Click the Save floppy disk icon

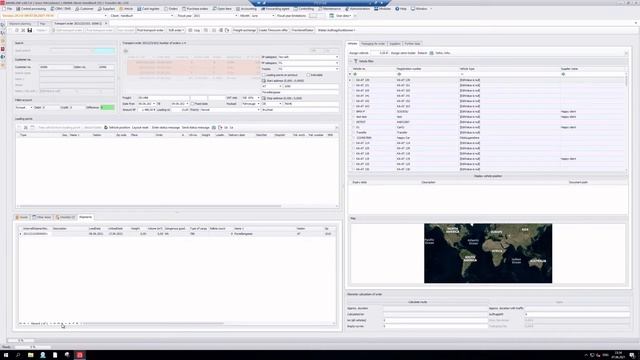30,30
